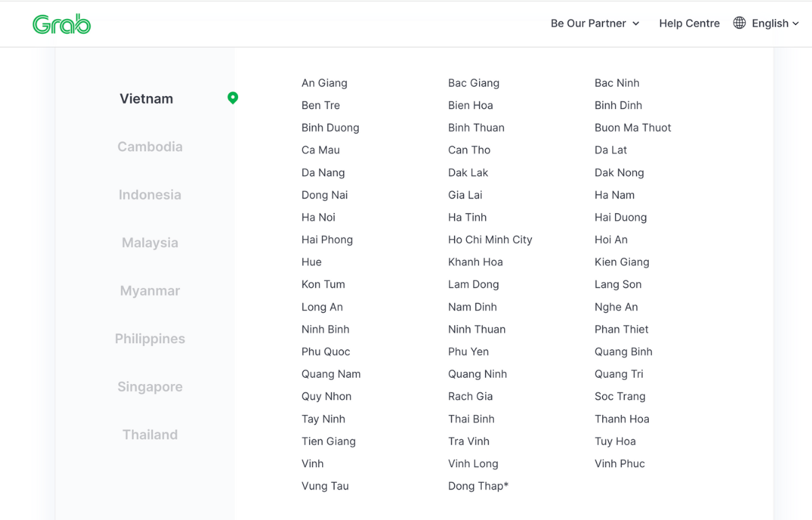Open the Ha Noi city link
Viewport: 812px width, 520px height.
point(318,217)
